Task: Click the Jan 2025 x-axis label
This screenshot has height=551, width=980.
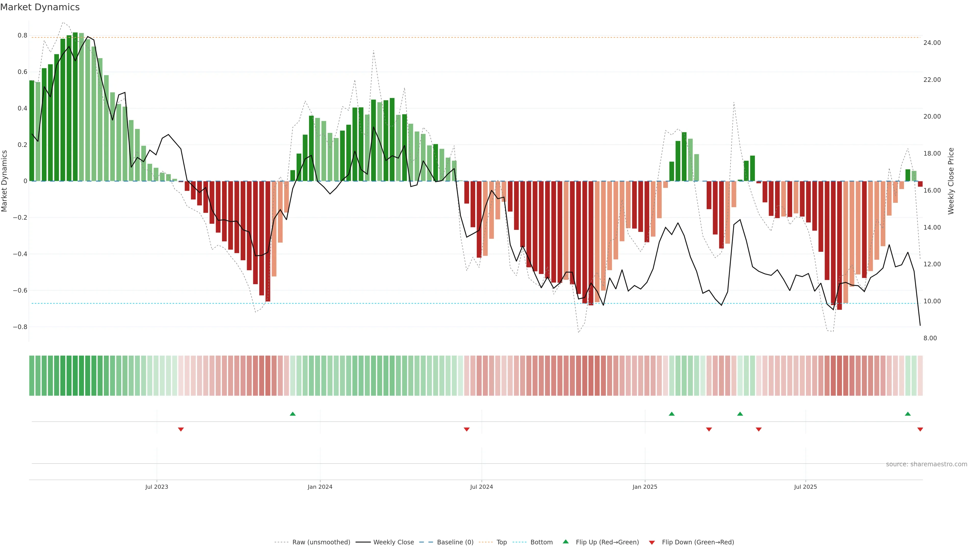Action: click(644, 487)
